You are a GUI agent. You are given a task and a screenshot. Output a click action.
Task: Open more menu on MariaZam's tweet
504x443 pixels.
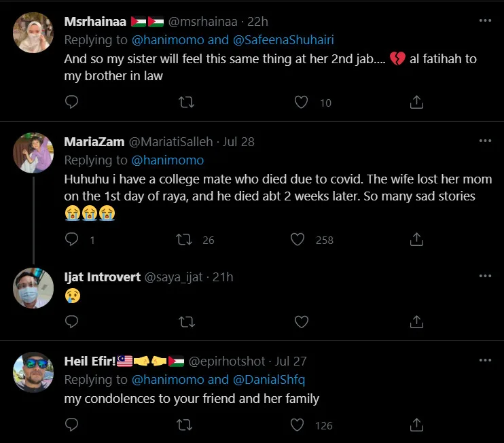pyautogui.click(x=484, y=141)
